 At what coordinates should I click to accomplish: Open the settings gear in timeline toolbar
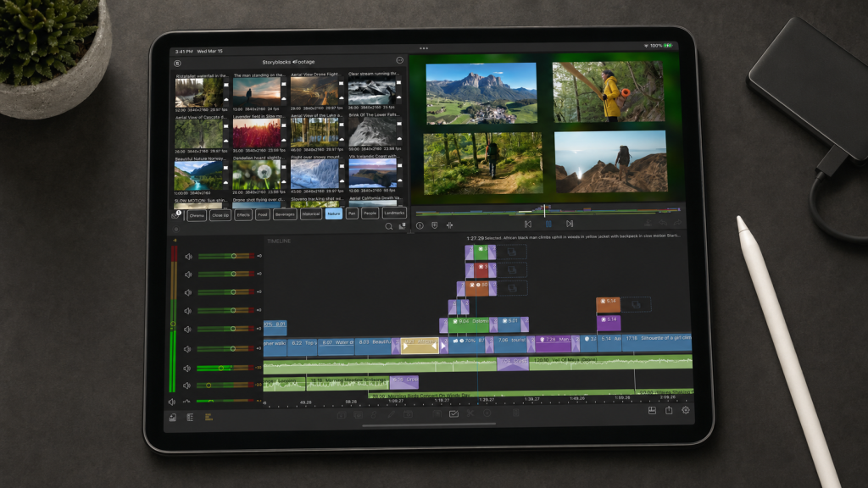tap(685, 410)
